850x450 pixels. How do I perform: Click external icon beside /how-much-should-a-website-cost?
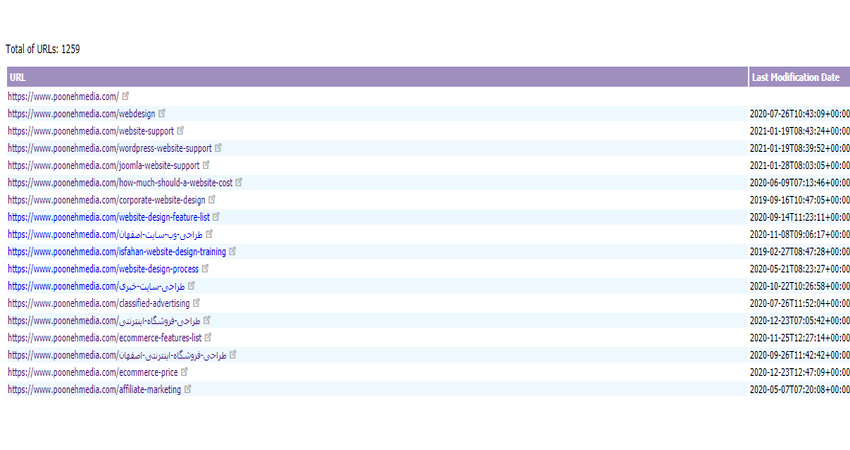tap(239, 182)
